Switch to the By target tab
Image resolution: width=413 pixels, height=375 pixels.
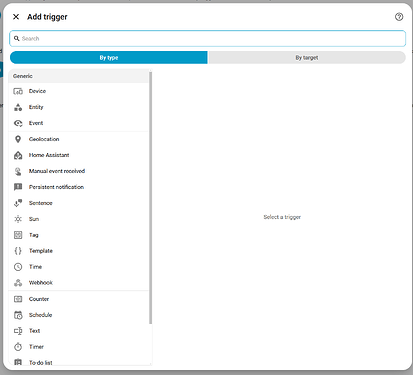tap(307, 58)
